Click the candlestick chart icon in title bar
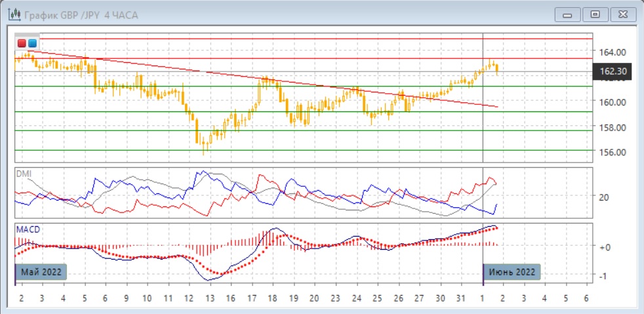This screenshot has height=314, width=644. [11, 14]
